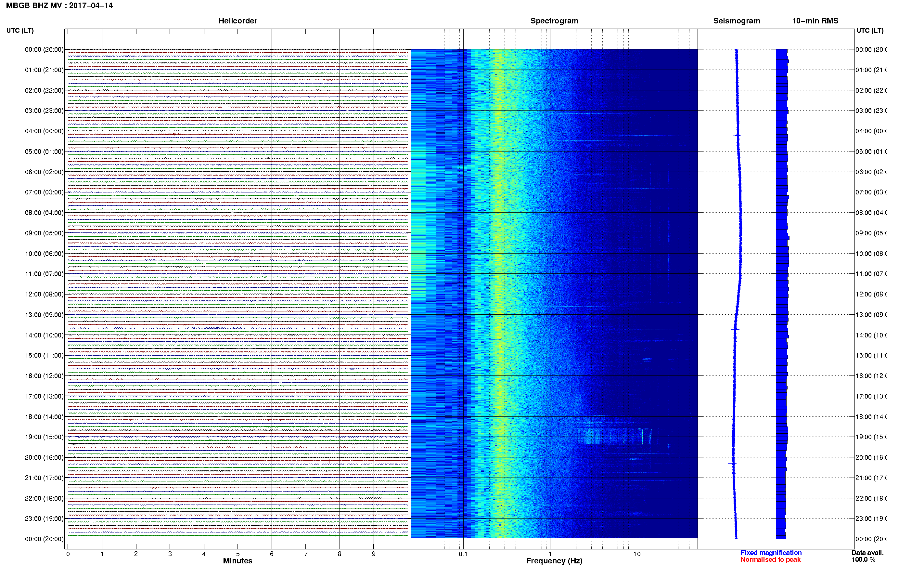Click the minute tick label '9'
This screenshot has height=578, width=924.
374,554
